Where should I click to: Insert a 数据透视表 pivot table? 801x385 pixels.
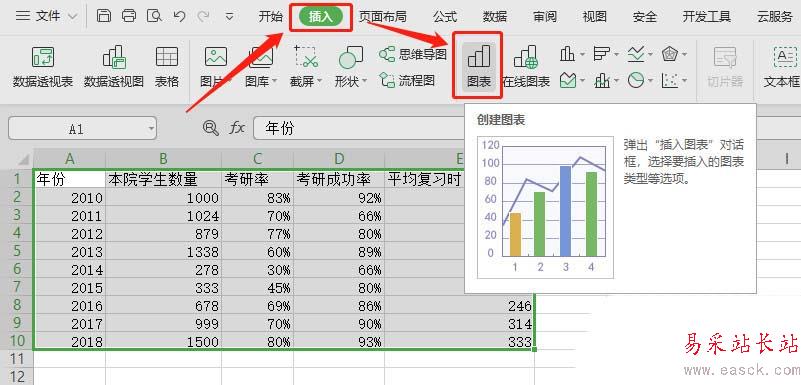(x=43, y=66)
